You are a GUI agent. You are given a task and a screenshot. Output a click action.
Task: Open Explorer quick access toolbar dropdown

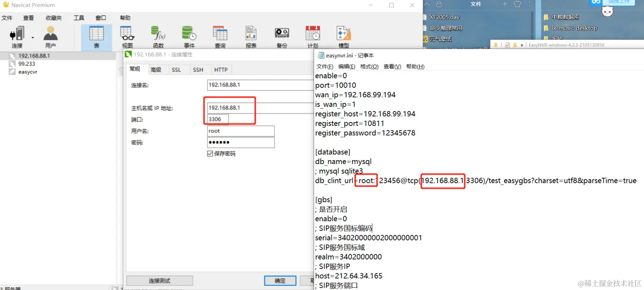coord(522,45)
